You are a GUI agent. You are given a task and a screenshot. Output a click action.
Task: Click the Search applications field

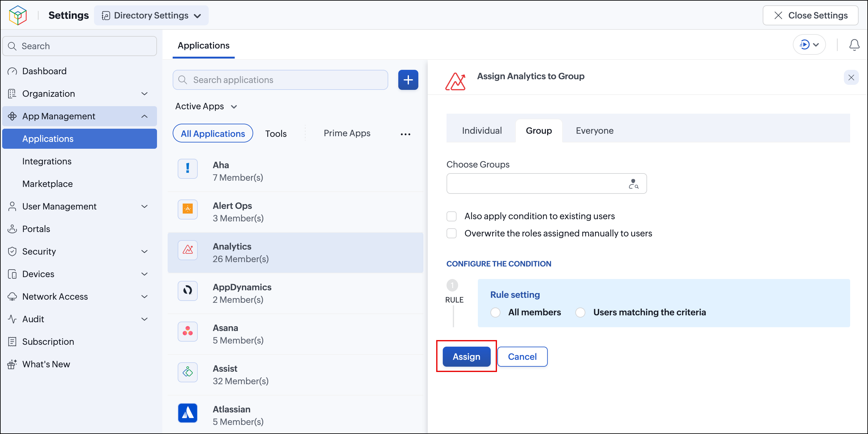click(280, 80)
